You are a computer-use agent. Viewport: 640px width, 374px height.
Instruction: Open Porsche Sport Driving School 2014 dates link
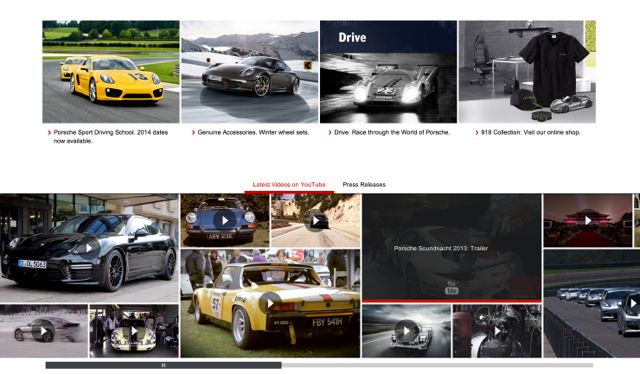(x=111, y=136)
